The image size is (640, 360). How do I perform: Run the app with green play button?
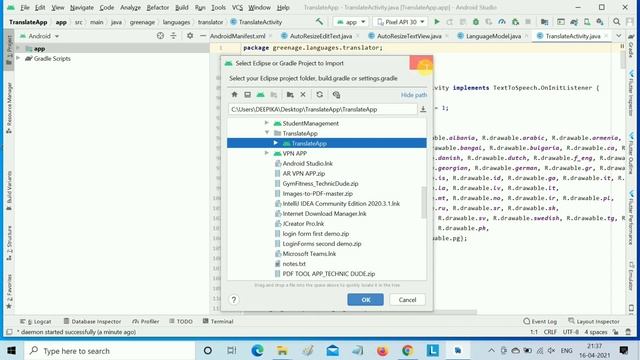[437, 22]
